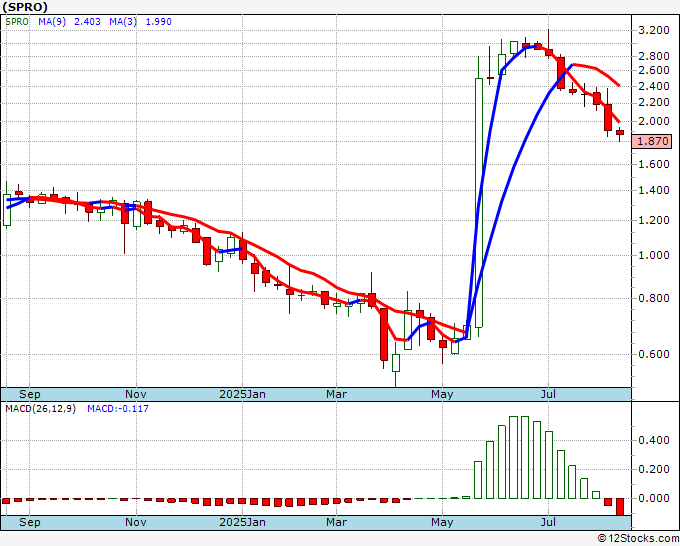Click the MACD(26,12,9) indicator label
680x546 pixels.
pyautogui.click(x=40, y=409)
